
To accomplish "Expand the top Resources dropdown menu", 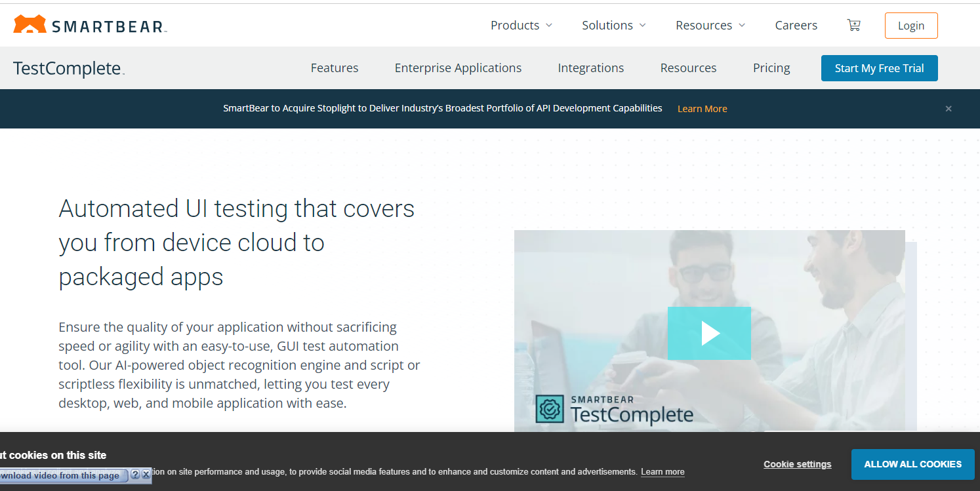I will [x=710, y=26].
